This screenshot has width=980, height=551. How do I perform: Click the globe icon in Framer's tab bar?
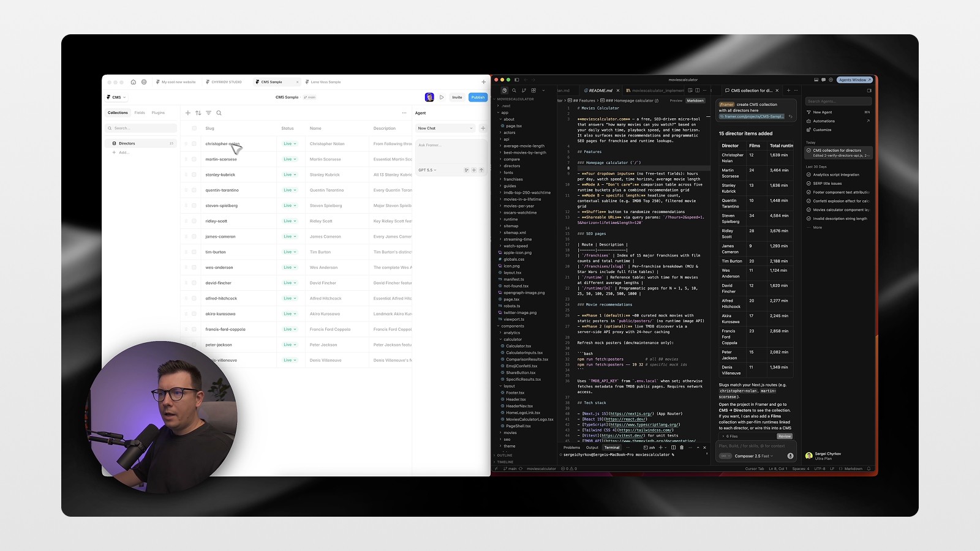144,82
